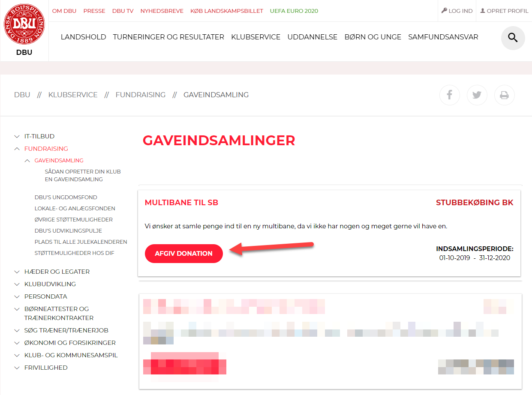Collapse the FUNDRAISING chevron
Image resolution: width=532 pixels, height=395 pixels.
pyautogui.click(x=17, y=149)
